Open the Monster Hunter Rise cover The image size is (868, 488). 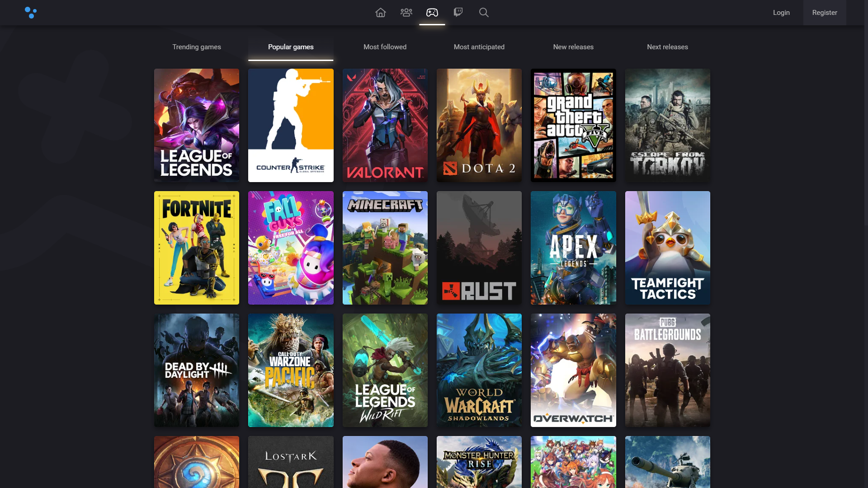(479, 462)
